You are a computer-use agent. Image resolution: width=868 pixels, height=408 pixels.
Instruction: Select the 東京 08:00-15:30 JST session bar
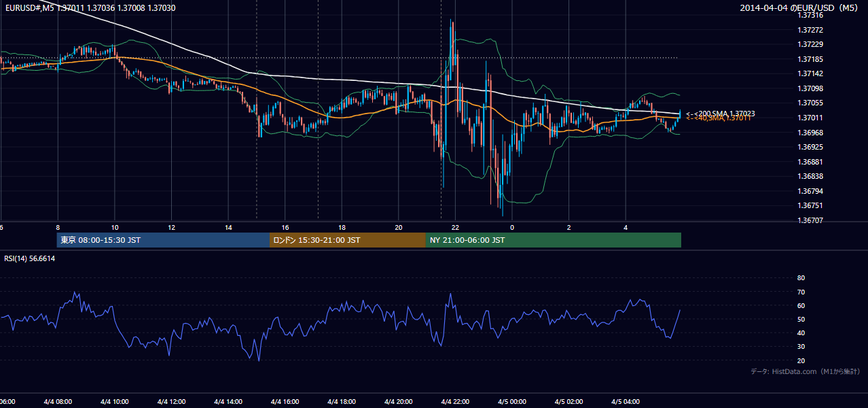point(164,240)
